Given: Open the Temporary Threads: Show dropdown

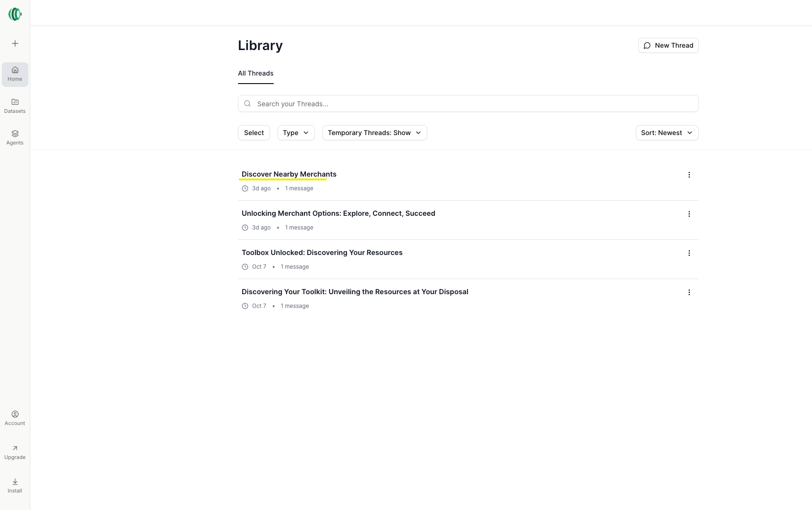Looking at the screenshot, I should pyautogui.click(x=374, y=133).
